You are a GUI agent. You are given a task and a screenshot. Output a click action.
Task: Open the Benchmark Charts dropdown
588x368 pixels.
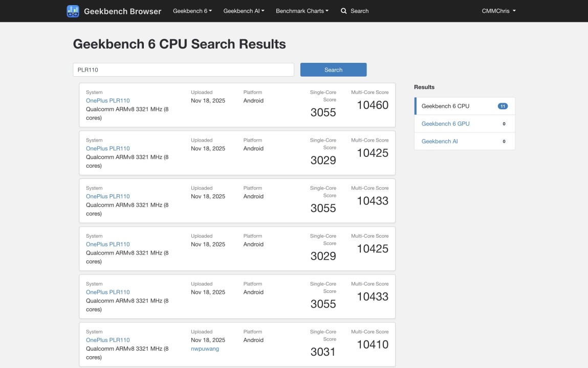point(302,11)
